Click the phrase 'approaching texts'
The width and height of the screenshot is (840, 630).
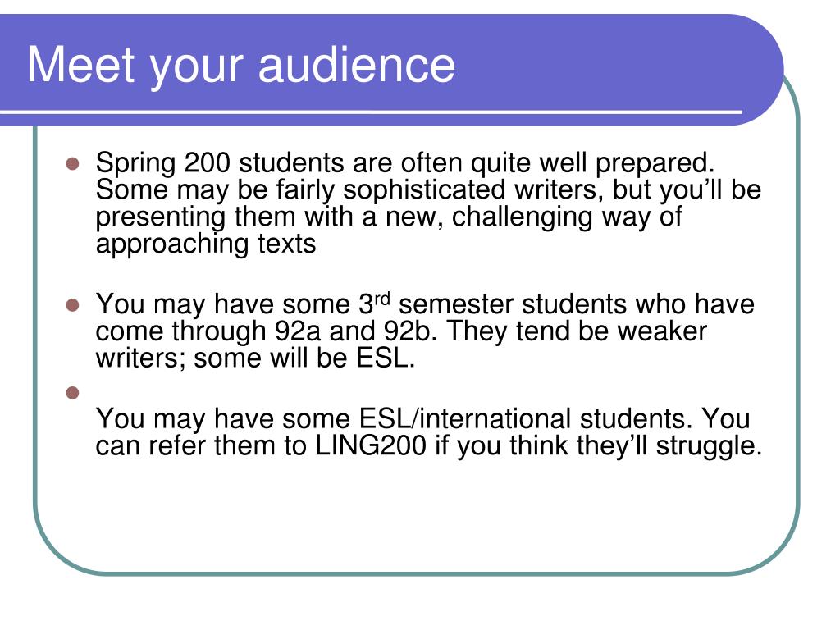coord(206,244)
